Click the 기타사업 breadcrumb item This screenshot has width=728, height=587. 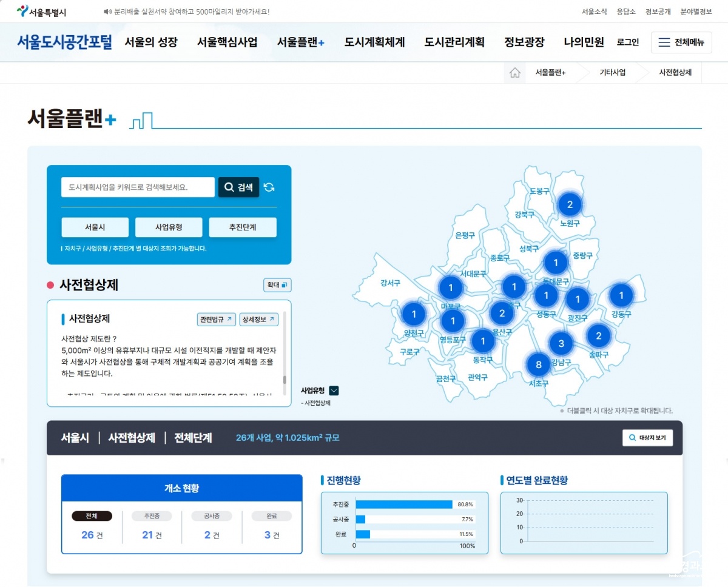click(612, 73)
